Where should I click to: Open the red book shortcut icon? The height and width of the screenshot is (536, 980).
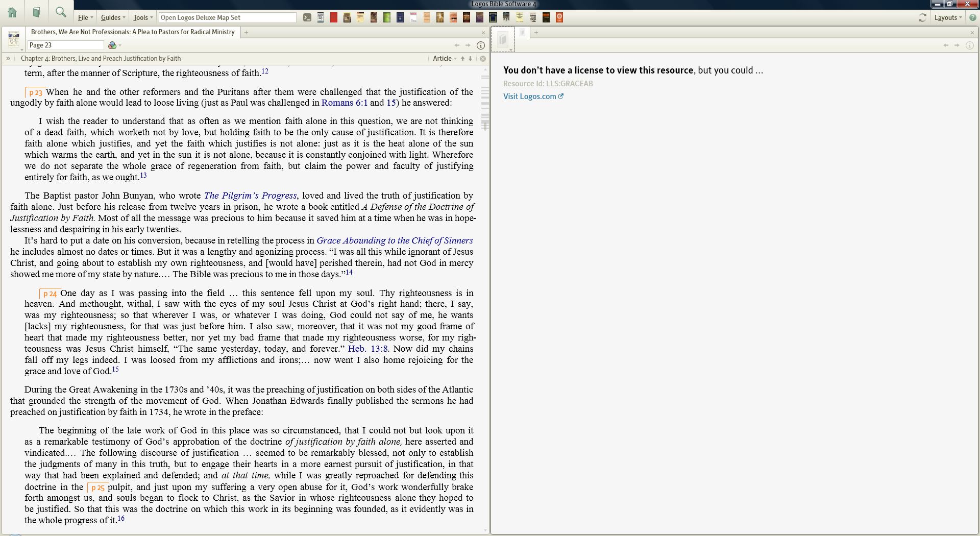pos(333,17)
